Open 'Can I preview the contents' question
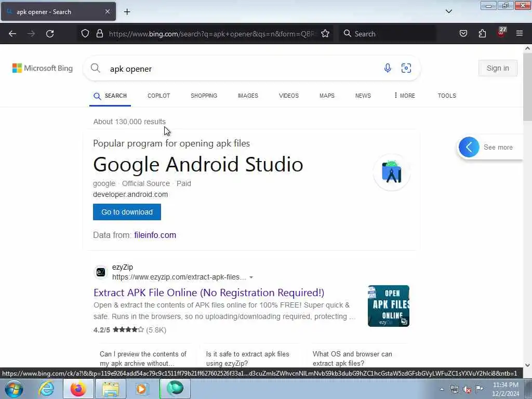532x399 pixels. (x=143, y=358)
